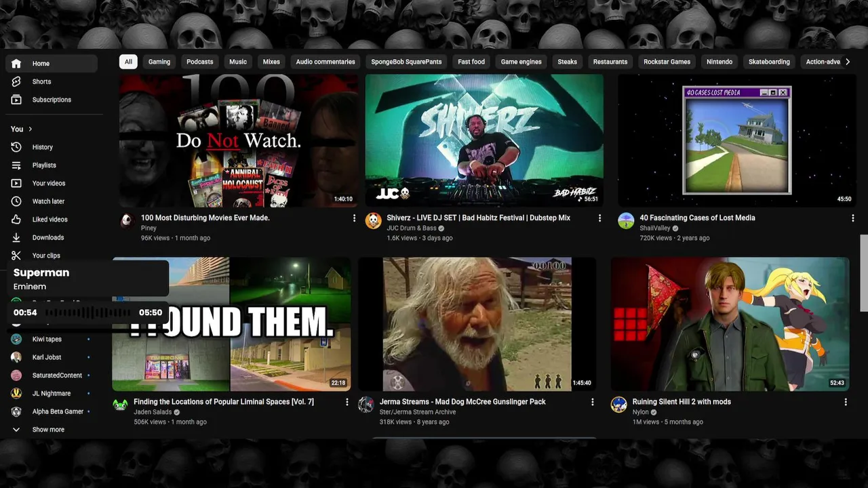Viewport: 868px width, 488px height.
Task: Open options menu for Jerma Streams video
Action: coord(593,402)
